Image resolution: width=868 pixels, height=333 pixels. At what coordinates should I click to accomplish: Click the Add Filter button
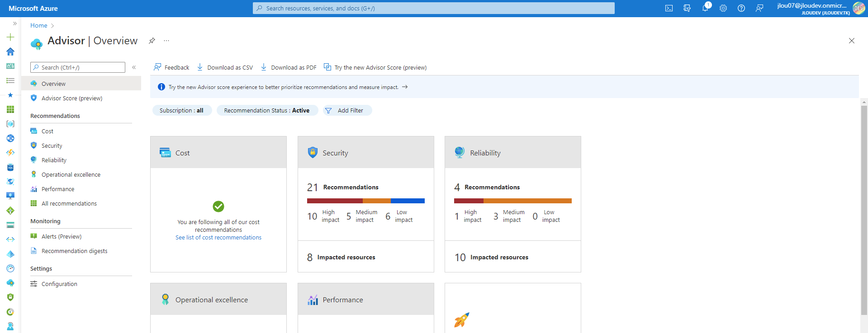pos(347,110)
